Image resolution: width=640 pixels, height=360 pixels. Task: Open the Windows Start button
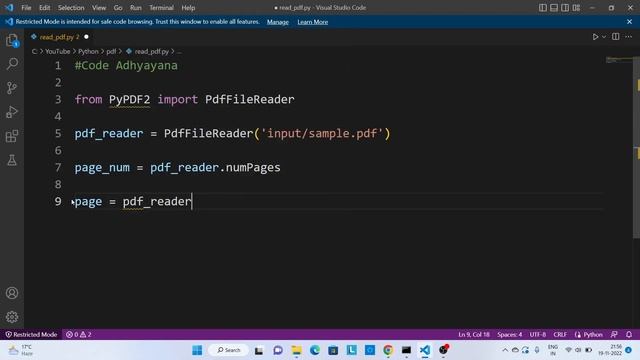(x=197, y=350)
